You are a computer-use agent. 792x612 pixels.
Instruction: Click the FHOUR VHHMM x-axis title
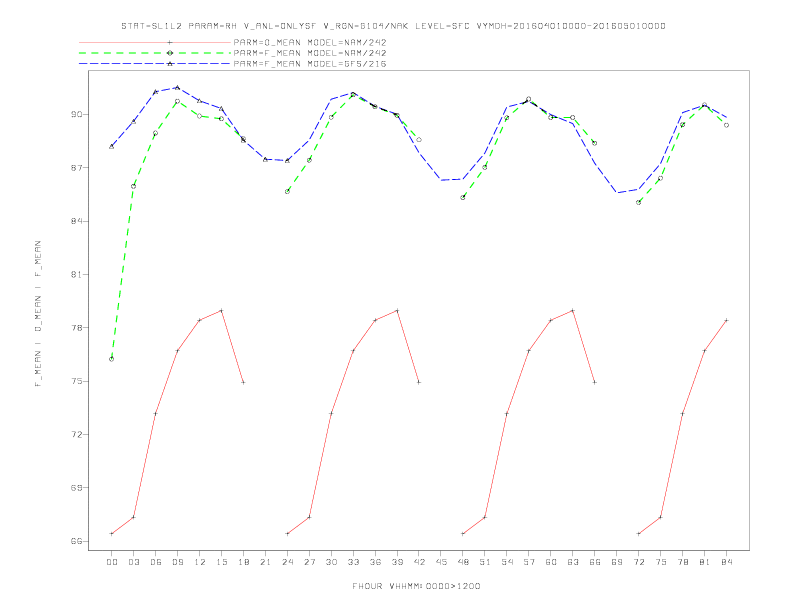(x=416, y=586)
